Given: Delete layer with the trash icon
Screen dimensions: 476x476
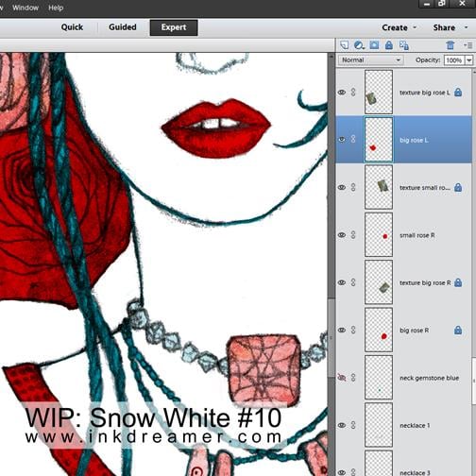Looking at the screenshot, I should click(x=450, y=45).
